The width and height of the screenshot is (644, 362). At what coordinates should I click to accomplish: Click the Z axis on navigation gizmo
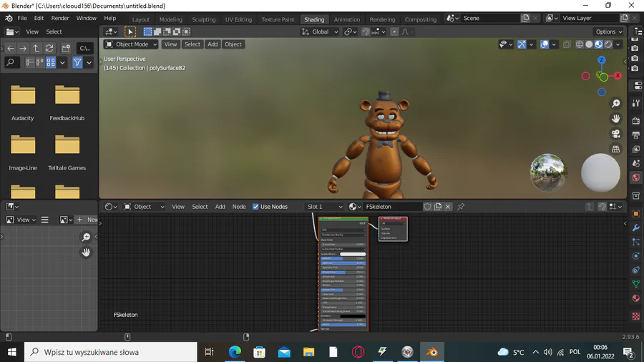tap(602, 61)
